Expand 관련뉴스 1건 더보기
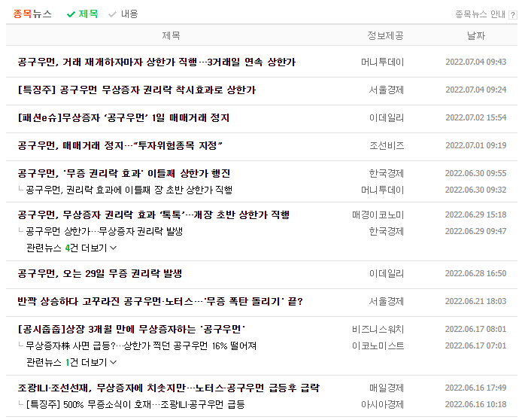The height and width of the screenshot is (420, 522). [71, 362]
